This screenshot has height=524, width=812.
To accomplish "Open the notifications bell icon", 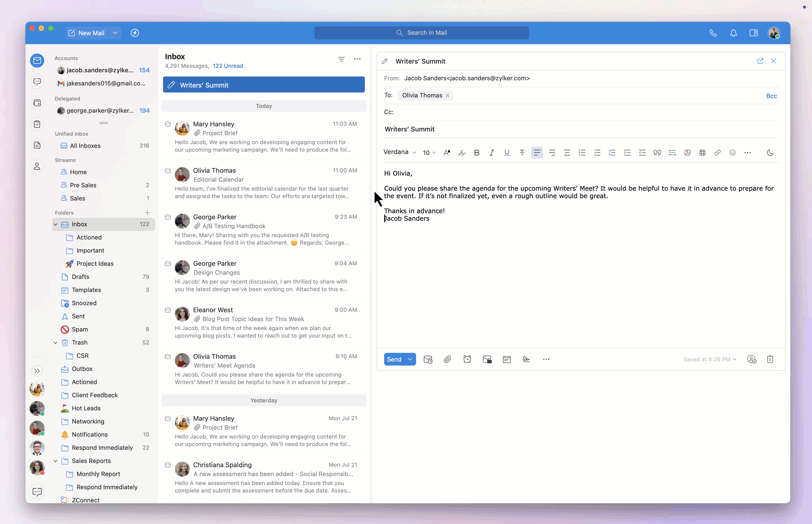I will point(733,33).
